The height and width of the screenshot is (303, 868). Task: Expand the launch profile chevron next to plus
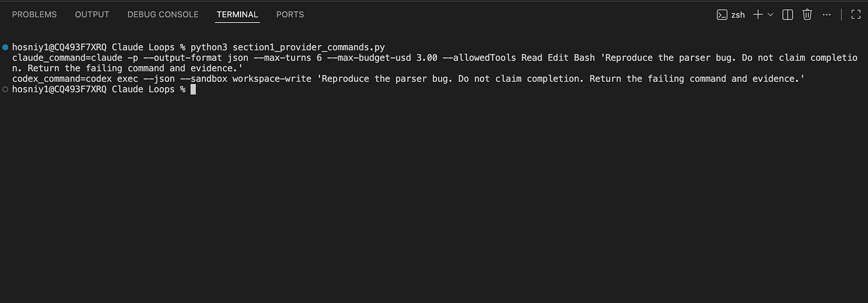tap(770, 14)
